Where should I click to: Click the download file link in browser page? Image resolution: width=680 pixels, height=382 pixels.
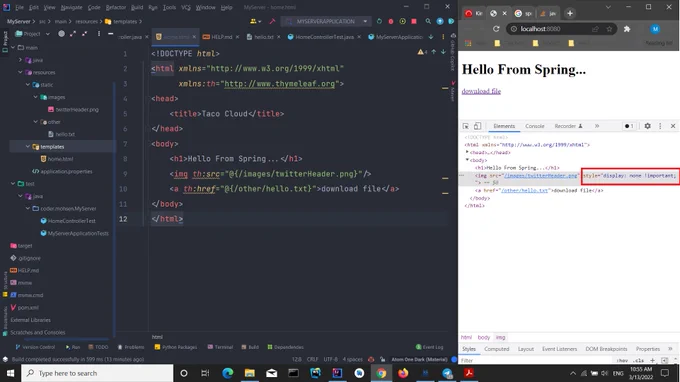[x=481, y=91]
